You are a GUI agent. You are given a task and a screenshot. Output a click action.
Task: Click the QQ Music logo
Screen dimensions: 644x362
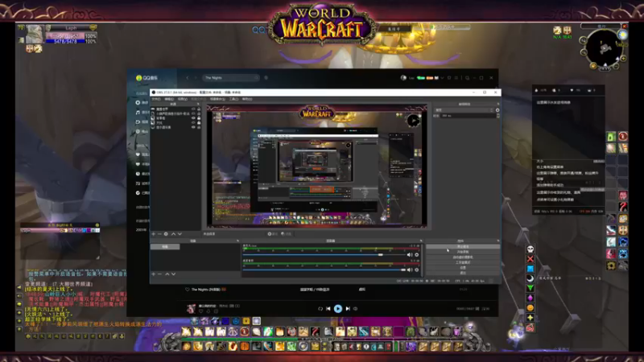point(147,77)
